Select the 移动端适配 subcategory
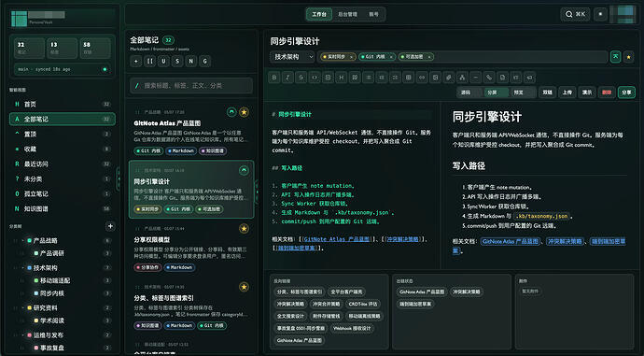This screenshot has width=644, height=356. pos(55,280)
